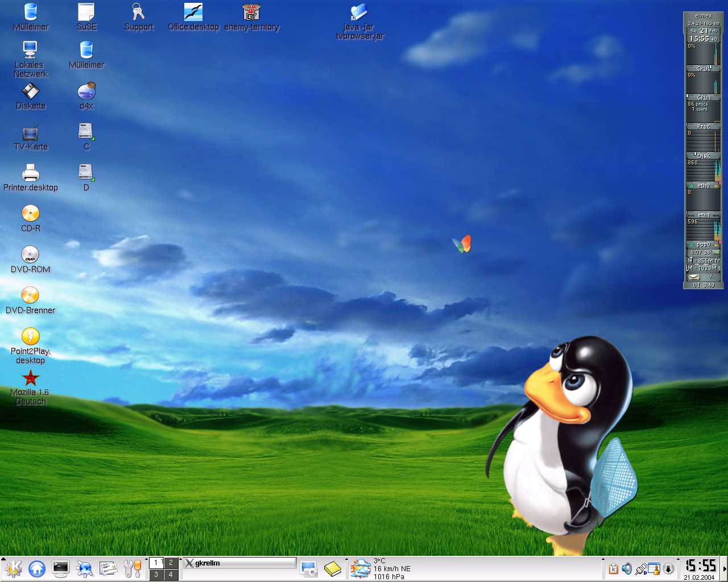Switch to virtual desktop 1 in pager
This screenshot has height=582, width=728.
[x=156, y=563]
